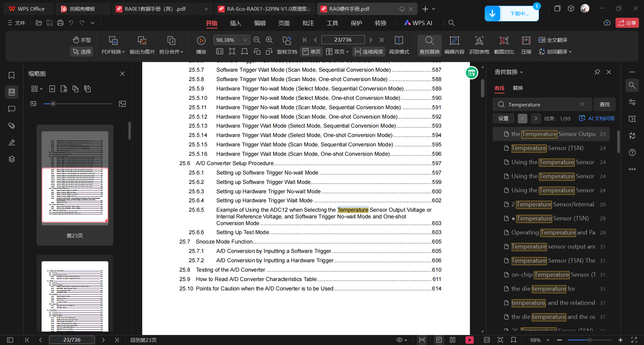This screenshot has height=345, width=644.
Task: Enable Single Page view
Action: click(312, 52)
